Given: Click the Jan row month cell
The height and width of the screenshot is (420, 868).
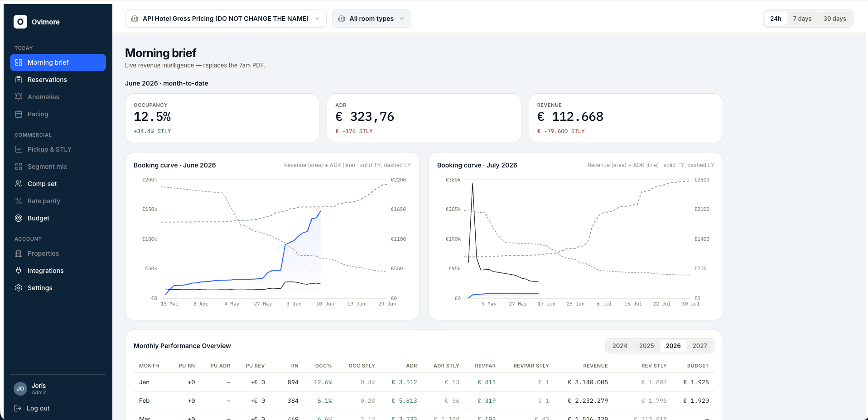Looking at the screenshot, I should (144, 382).
